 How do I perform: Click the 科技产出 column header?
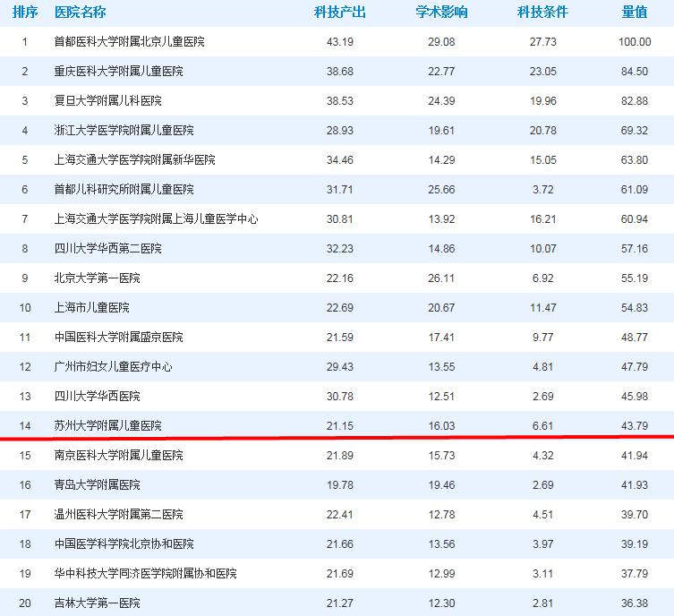point(339,12)
